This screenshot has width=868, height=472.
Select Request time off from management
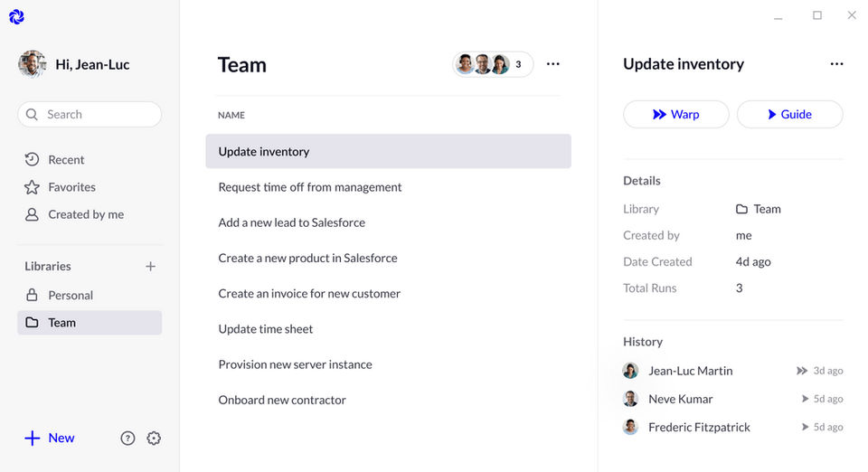tap(310, 187)
